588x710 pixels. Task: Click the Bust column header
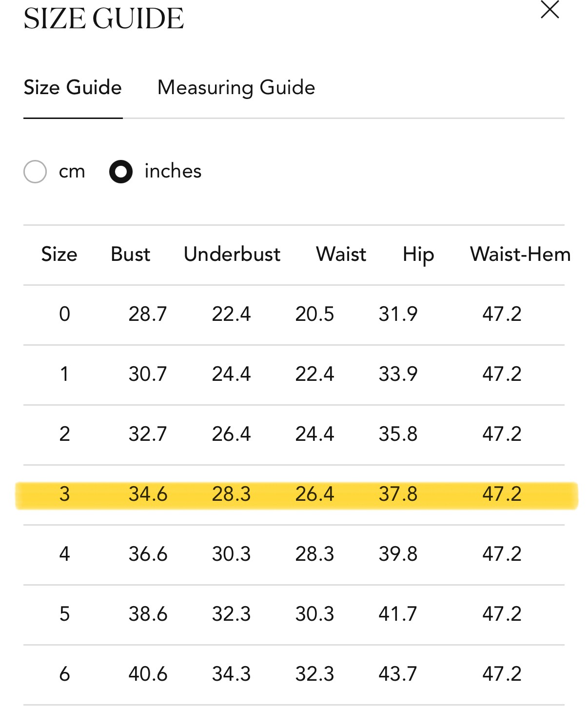pyautogui.click(x=130, y=255)
